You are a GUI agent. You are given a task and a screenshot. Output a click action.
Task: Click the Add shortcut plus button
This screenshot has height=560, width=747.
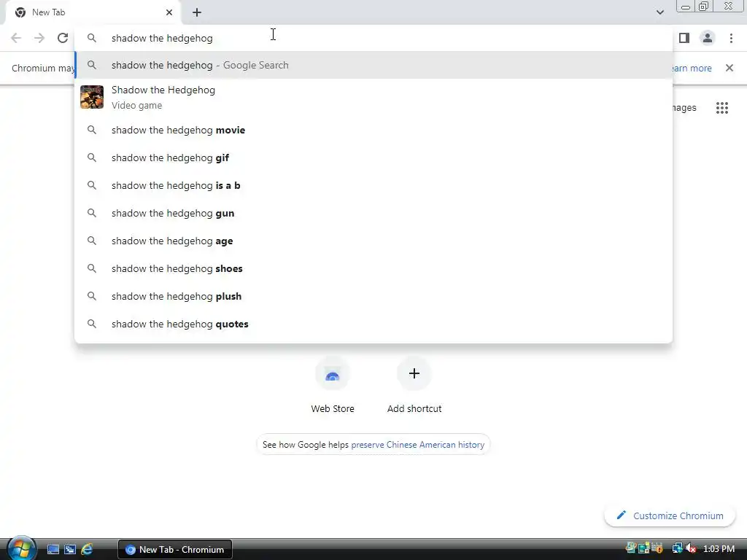point(414,373)
